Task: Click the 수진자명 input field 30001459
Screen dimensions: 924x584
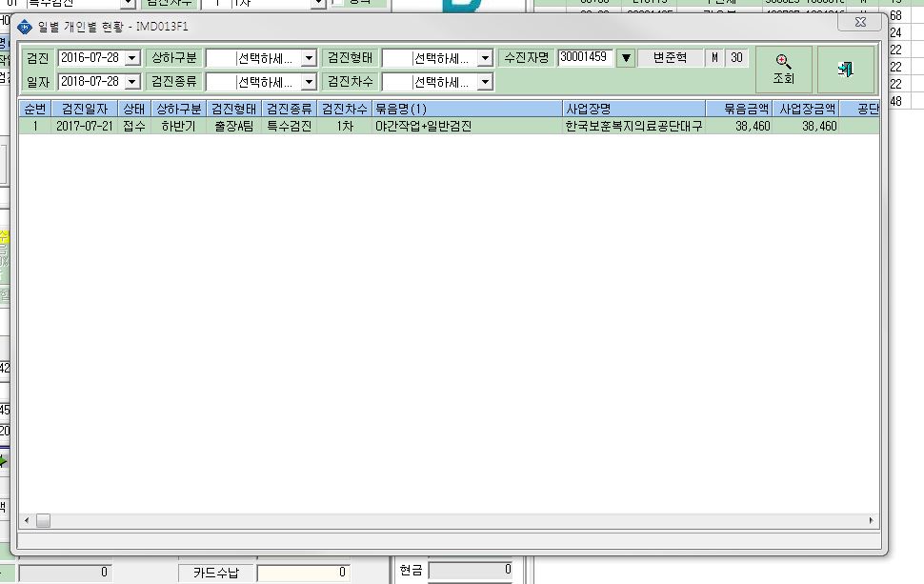Action: pyautogui.click(x=585, y=57)
